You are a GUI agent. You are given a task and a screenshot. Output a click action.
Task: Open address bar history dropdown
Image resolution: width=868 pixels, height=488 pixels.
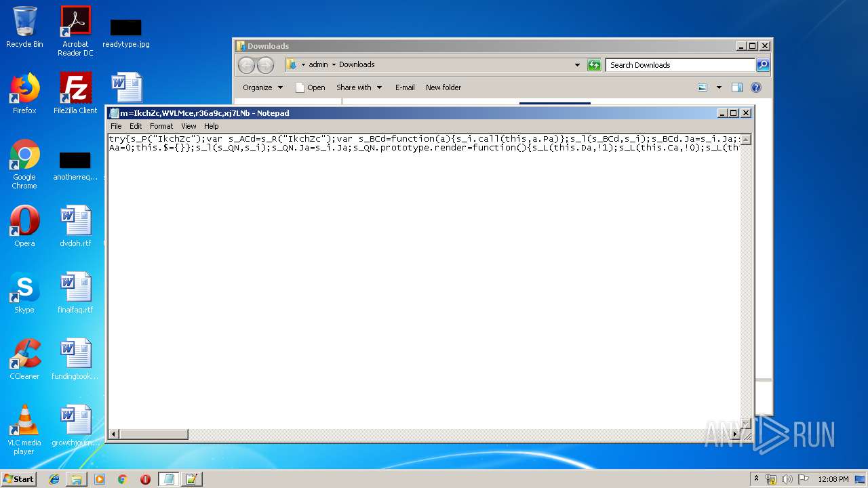tap(577, 65)
